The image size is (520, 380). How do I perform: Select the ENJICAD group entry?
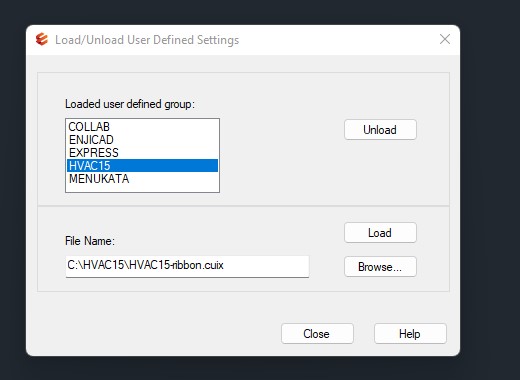click(142, 140)
